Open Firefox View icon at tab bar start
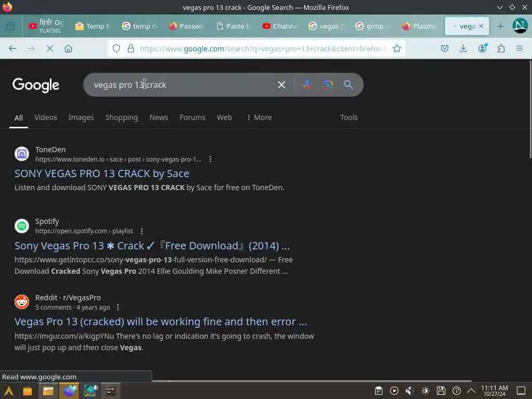The image size is (532, 399). (10, 26)
